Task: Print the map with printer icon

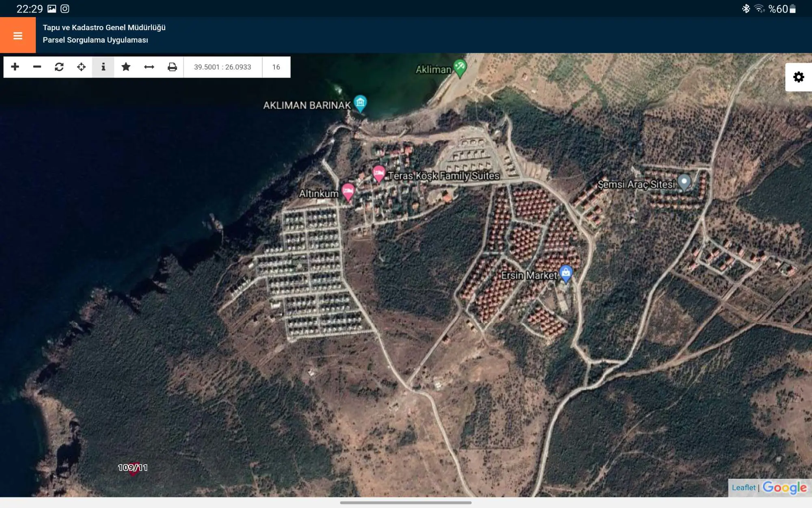Action: point(172,67)
